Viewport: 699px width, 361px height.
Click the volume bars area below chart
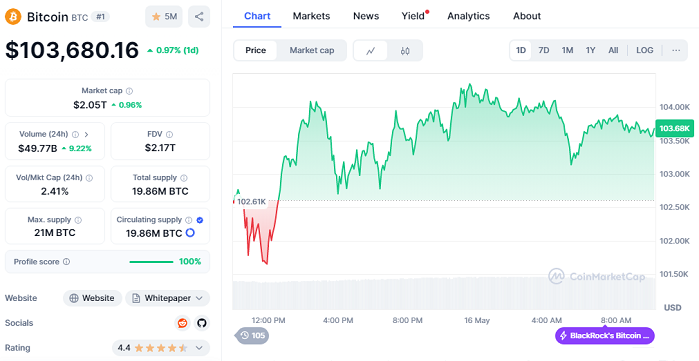click(x=444, y=294)
